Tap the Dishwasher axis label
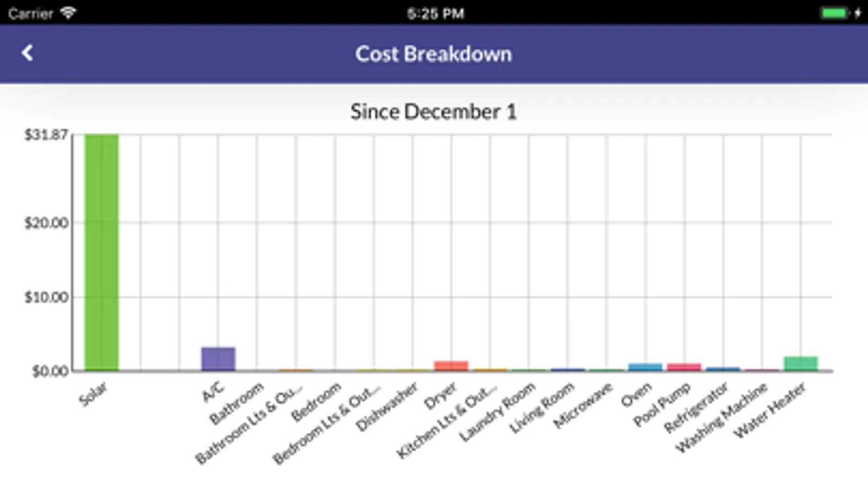Image resolution: width=868 pixels, height=489 pixels. point(387,406)
